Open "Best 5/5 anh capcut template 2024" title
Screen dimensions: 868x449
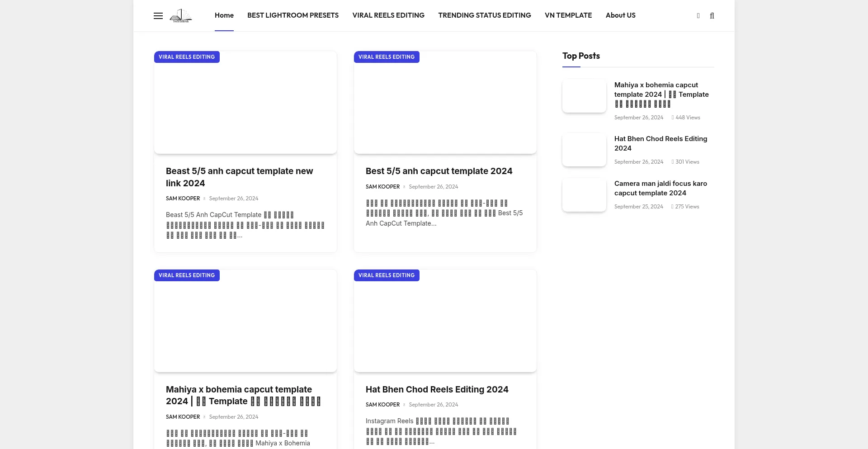(439, 171)
